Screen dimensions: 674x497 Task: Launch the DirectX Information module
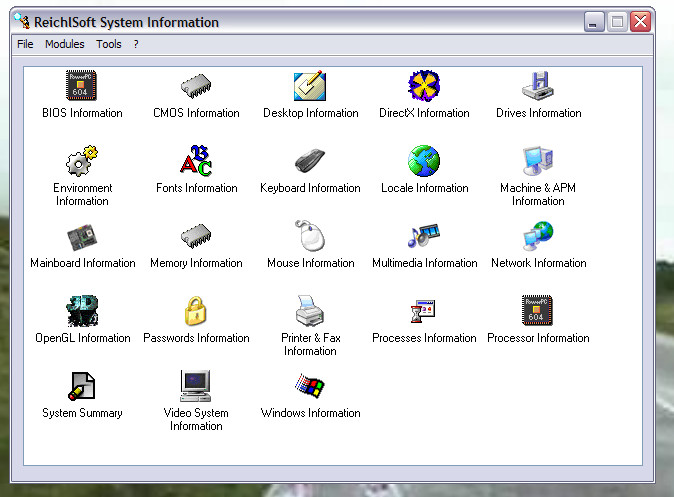[424, 86]
